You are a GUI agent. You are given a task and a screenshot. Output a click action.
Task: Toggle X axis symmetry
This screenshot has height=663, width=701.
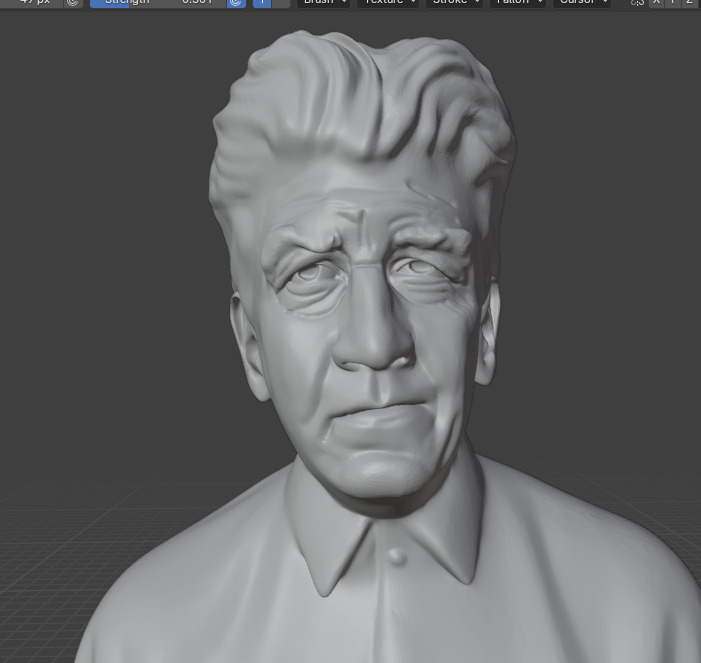[656, 2]
